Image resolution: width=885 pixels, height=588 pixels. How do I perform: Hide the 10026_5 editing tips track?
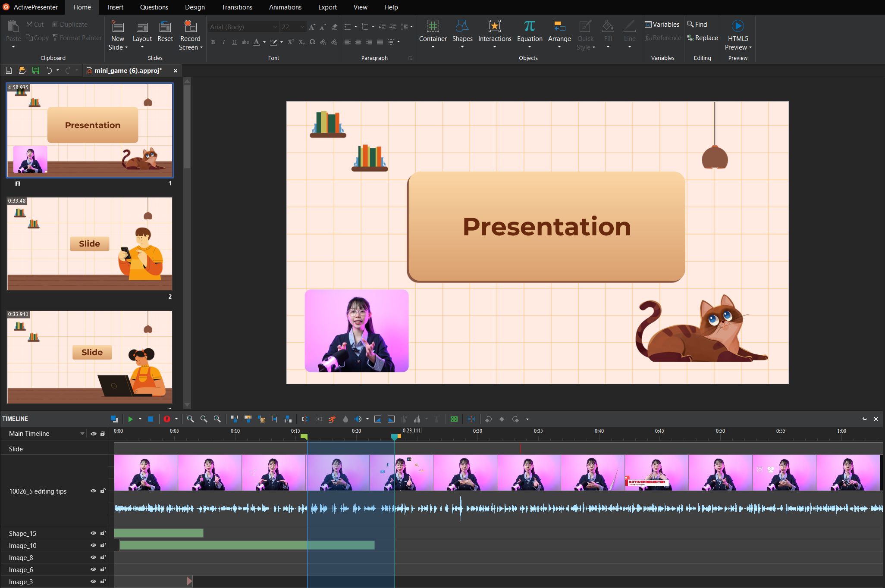(93, 491)
